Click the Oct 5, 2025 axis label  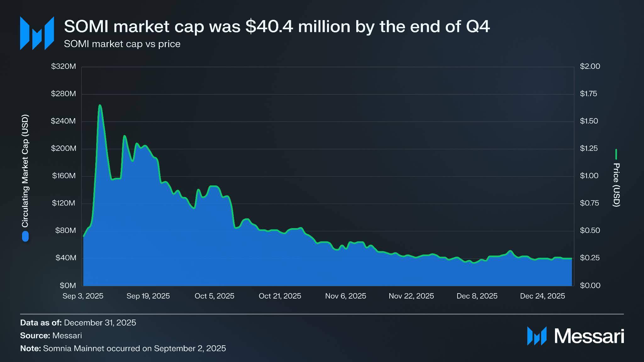point(214,296)
